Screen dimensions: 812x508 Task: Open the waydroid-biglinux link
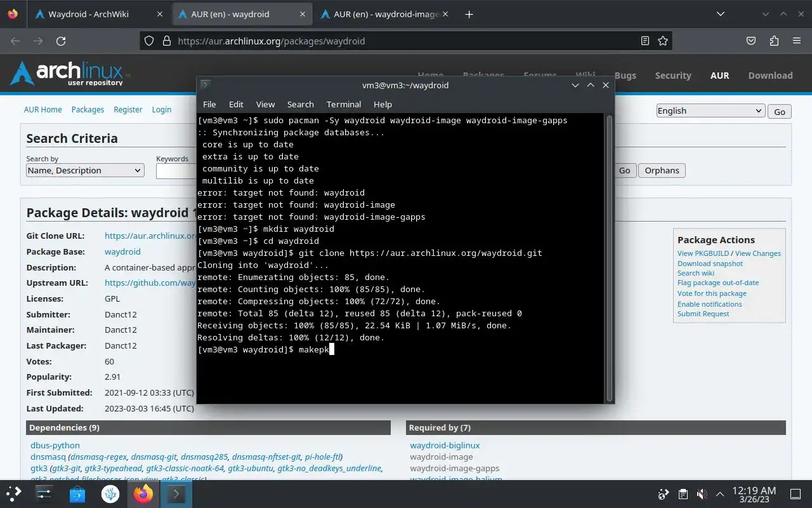(445, 445)
